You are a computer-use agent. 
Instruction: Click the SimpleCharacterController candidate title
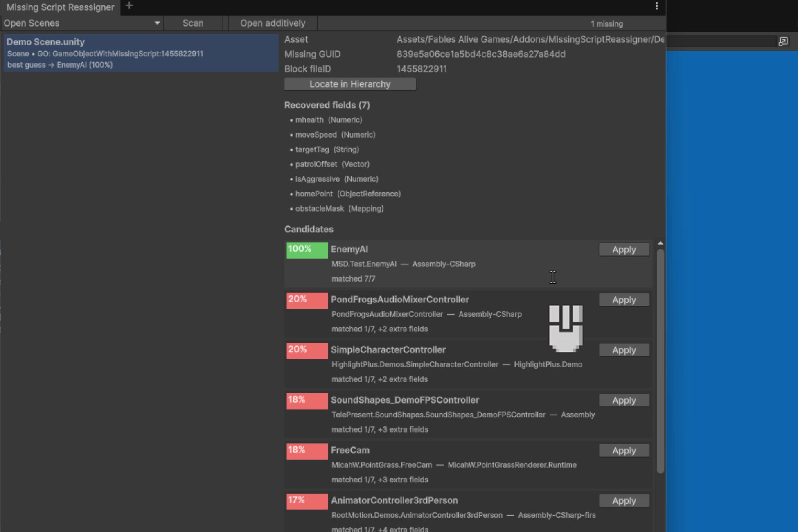click(388, 349)
